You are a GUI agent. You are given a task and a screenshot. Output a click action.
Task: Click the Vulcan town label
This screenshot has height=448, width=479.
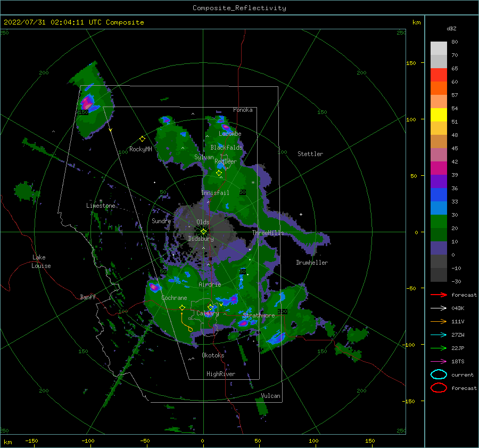(270, 396)
